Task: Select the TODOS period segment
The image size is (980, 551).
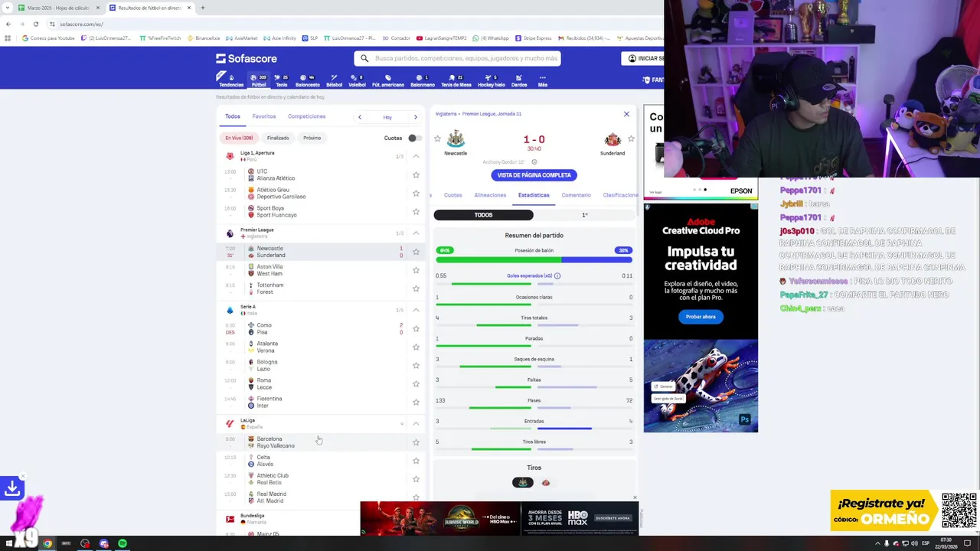Action: point(484,215)
